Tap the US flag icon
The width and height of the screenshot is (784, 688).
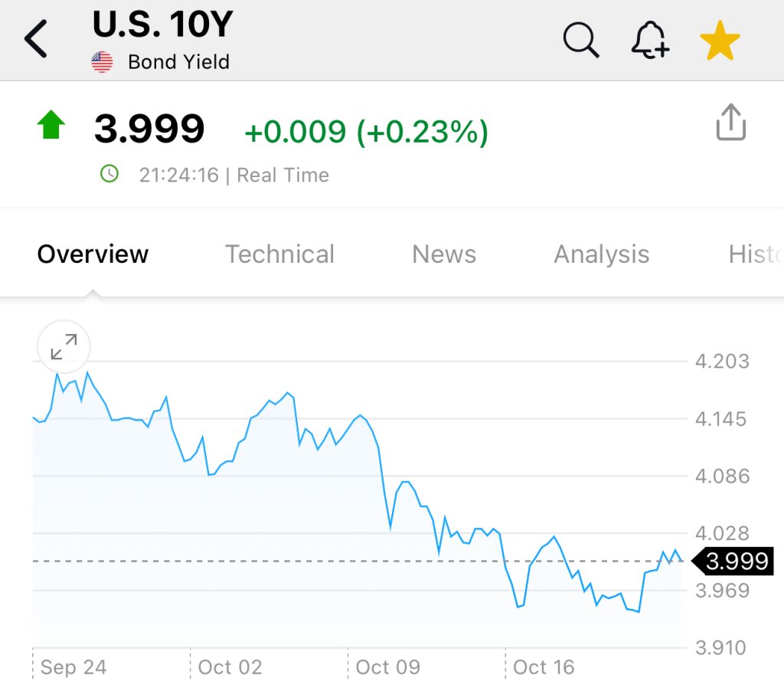click(102, 62)
